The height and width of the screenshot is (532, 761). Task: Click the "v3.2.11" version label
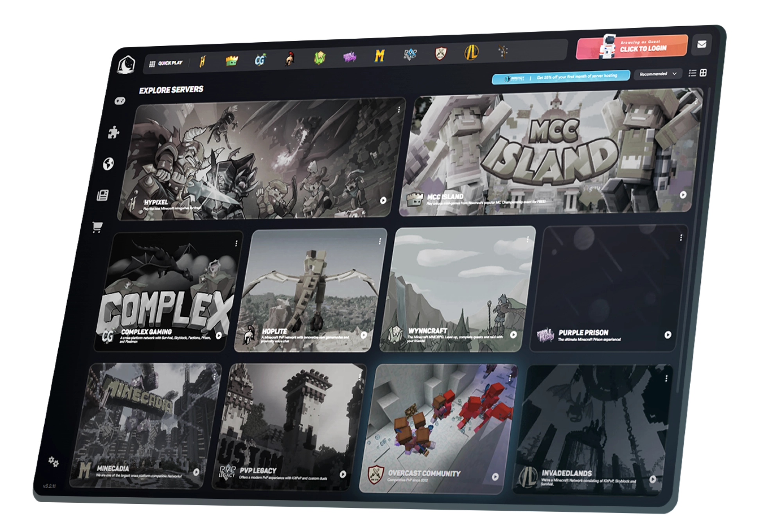tap(49, 486)
